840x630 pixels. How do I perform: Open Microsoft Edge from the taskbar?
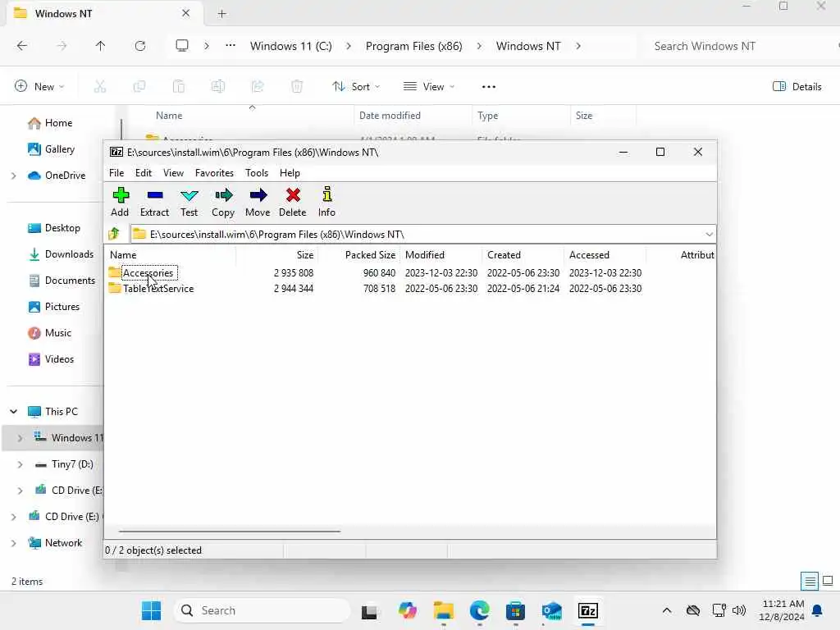[x=479, y=610]
